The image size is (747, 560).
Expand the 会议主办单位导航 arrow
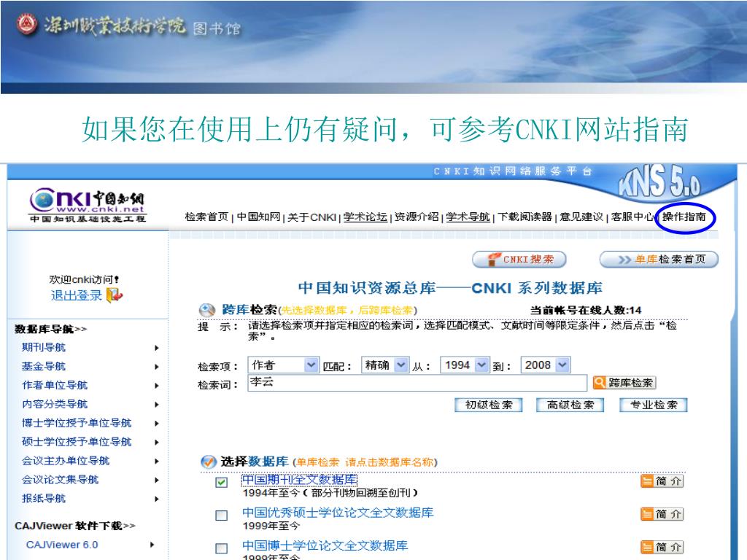(x=156, y=461)
